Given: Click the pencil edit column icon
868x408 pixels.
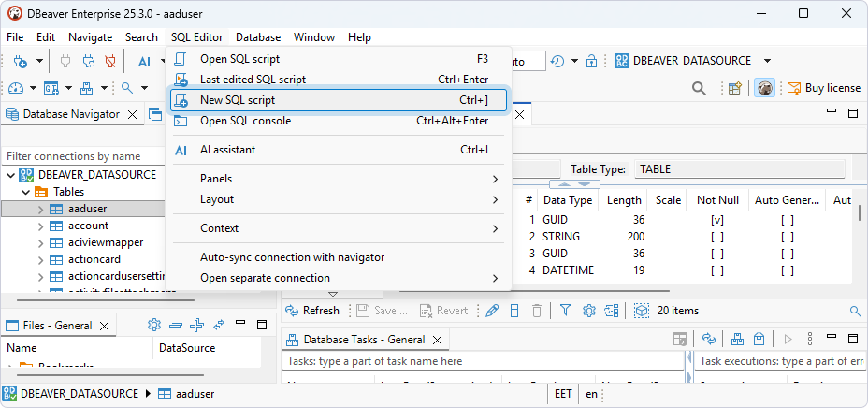Looking at the screenshot, I should pyautogui.click(x=492, y=311).
